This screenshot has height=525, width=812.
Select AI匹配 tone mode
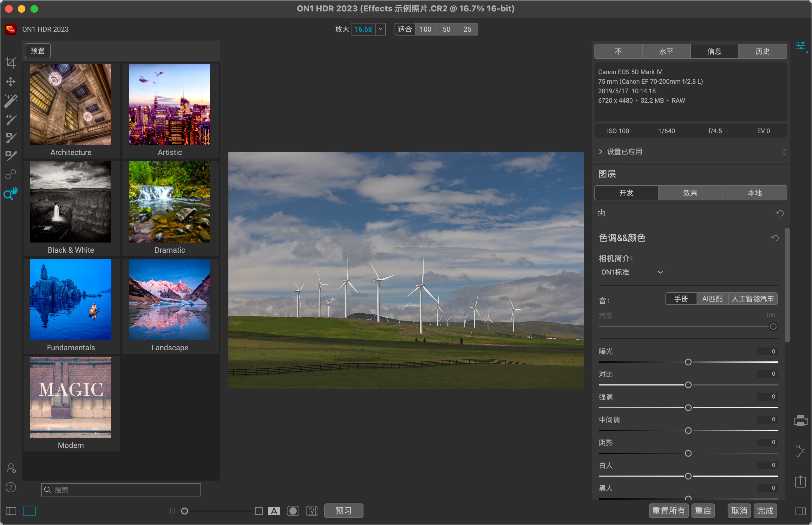pyautogui.click(x=712, y=299)
